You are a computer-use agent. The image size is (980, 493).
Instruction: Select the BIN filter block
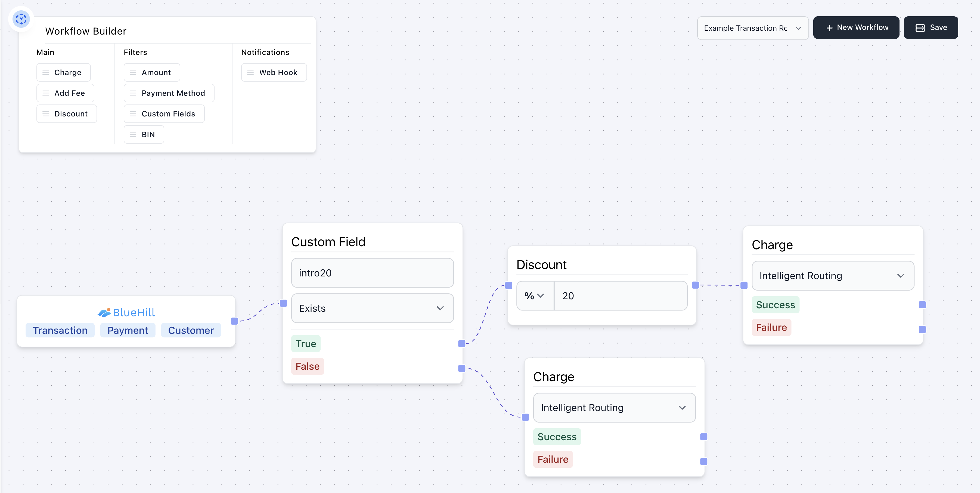(144, 134)
